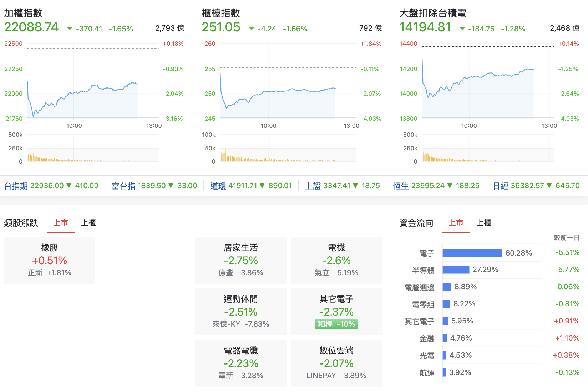
Task: Select the 光電 fund flow row label
Action: (427, 356)
